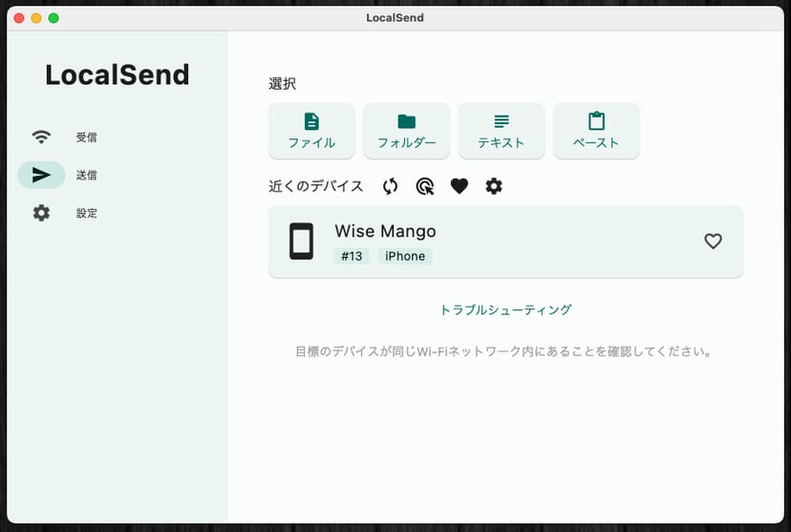791x532 pixels.
Task: Minimize the LocalSend window
Action: (36, 18)
